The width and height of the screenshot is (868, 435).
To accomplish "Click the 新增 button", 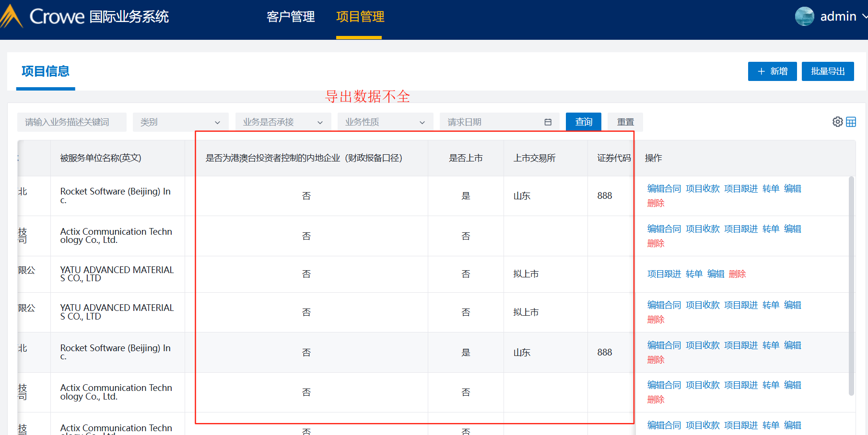I will (772, 71).
